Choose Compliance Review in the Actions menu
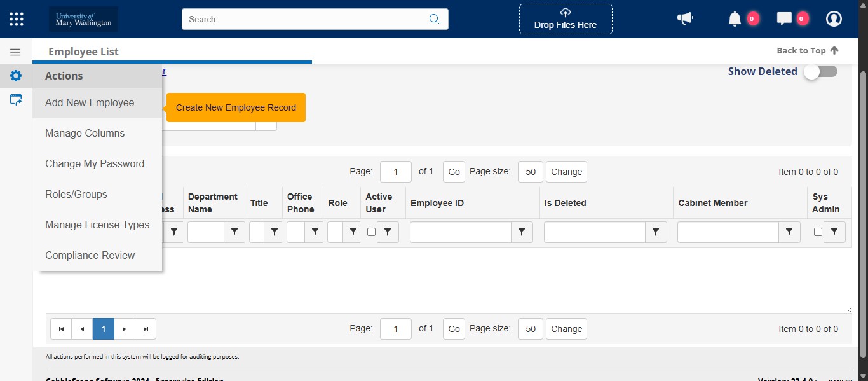Screen dimensions: 868x381 tap(90, 255)
